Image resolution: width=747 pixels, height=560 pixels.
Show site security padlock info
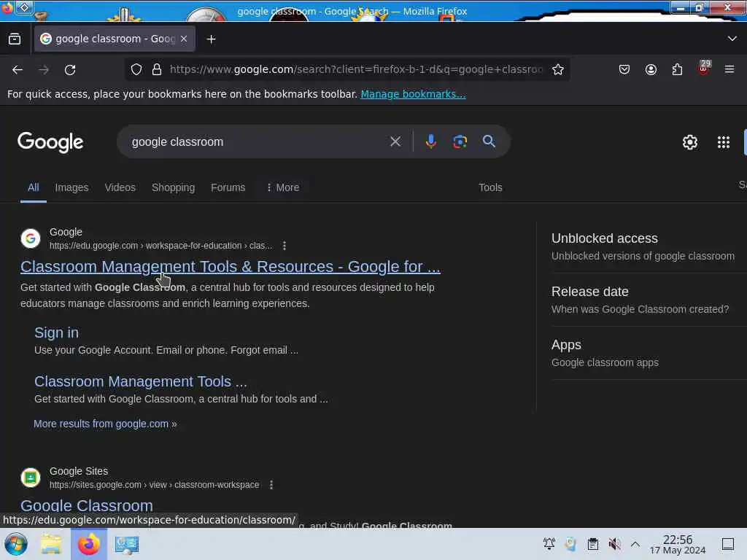[157, 69]
